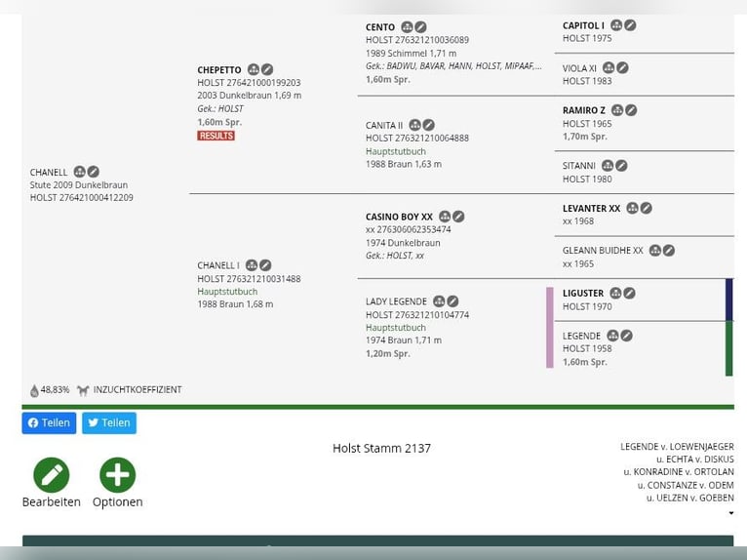Click pedigree icon next to CAPITOL I

(x=616, y=25)
